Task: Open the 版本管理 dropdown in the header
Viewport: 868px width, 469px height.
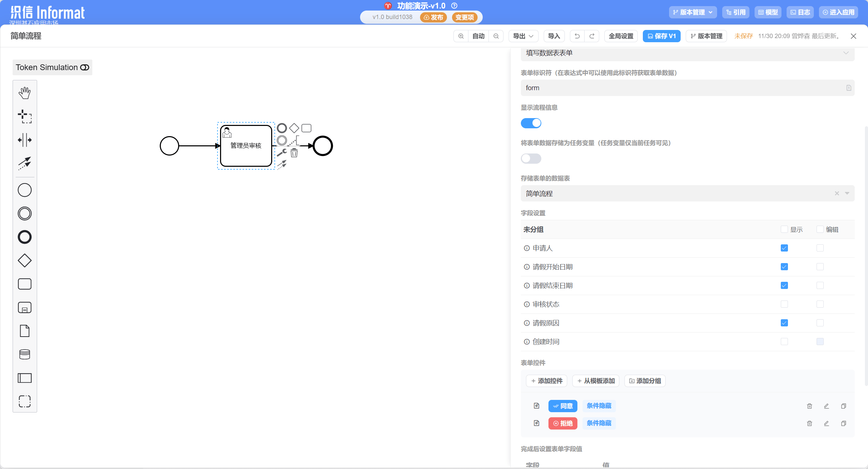Action: (x=693, y=12)
